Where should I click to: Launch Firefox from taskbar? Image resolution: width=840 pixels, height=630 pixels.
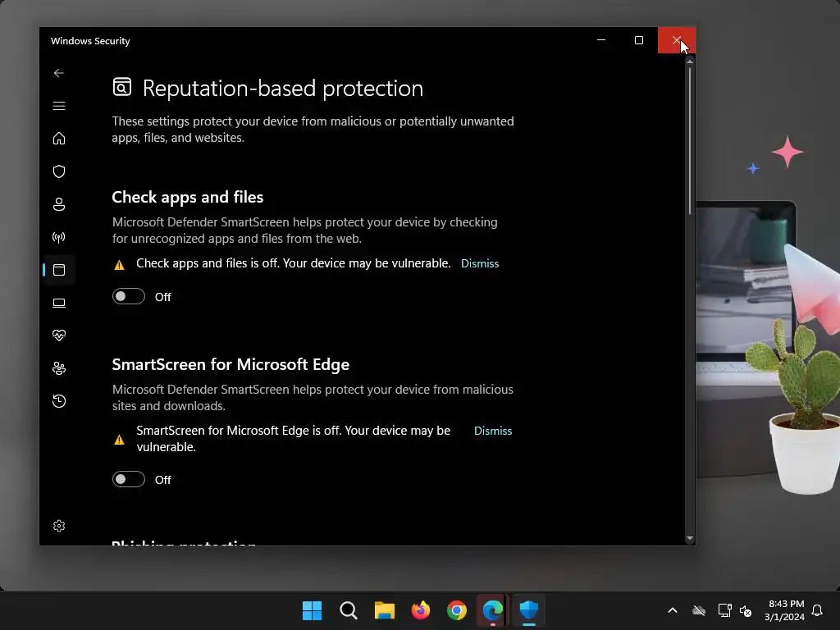(x=421, y=610)
